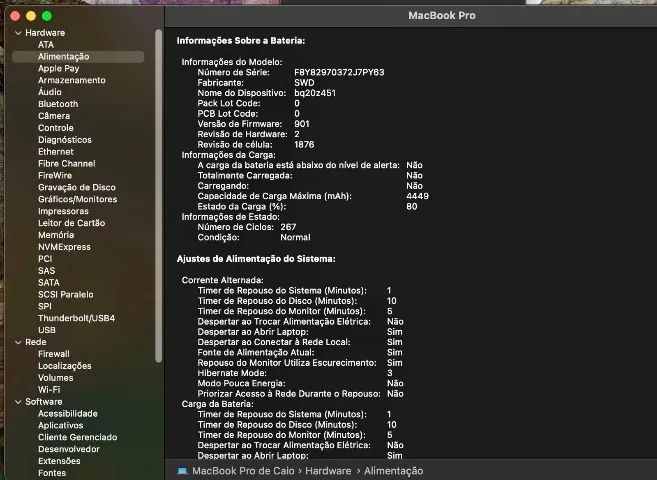Open SCSI Paralelo entry
This screenshot has height=480, width=657.
click(65, 294)
